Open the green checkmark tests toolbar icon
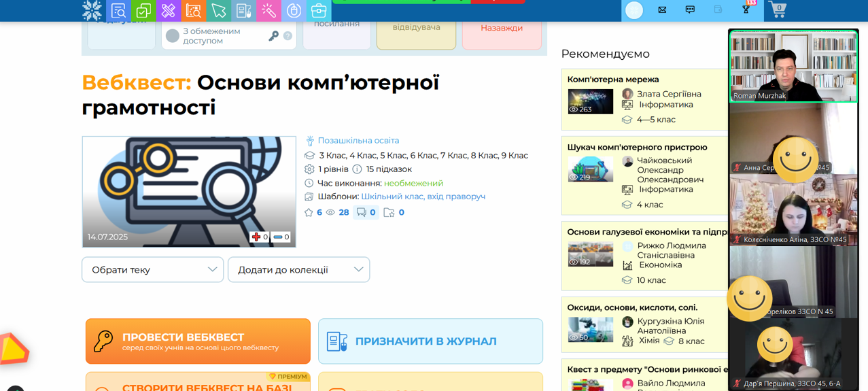 [x=143, y=10]
